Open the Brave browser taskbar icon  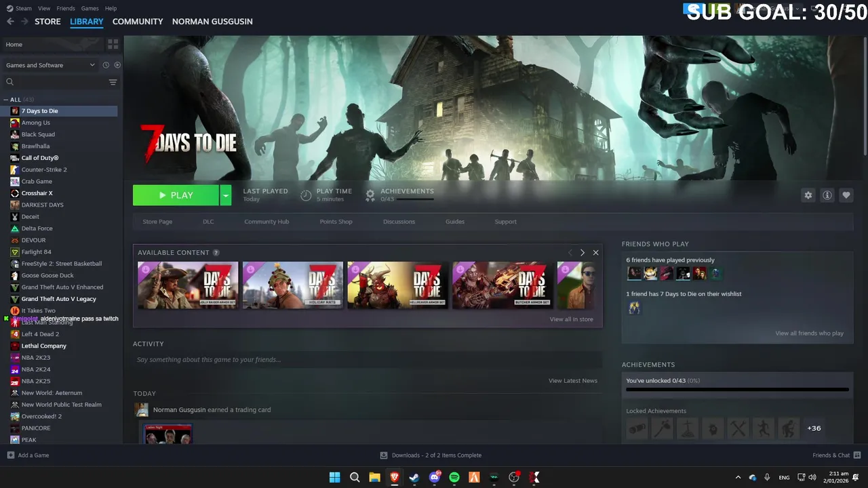[x=394, y=477]
